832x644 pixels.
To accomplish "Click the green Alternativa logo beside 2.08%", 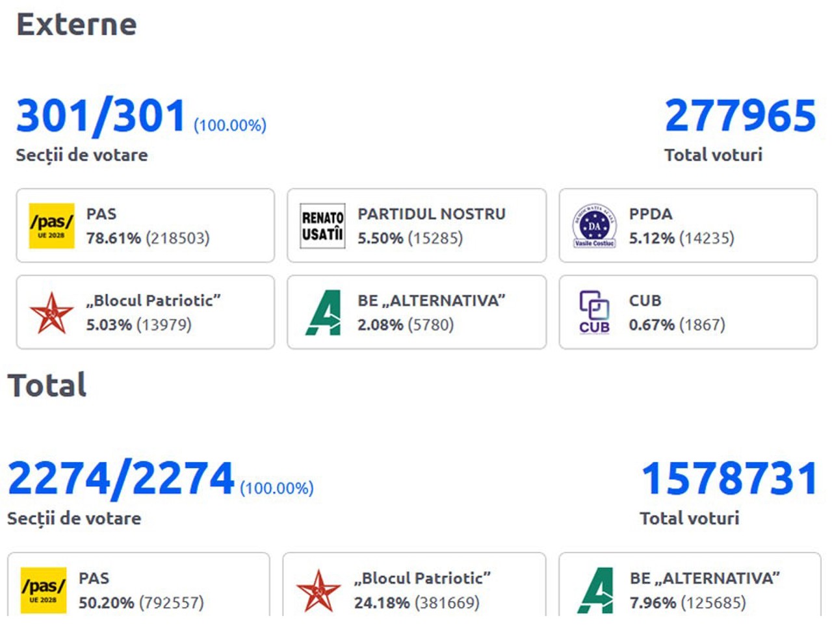I will [x=322, y=313].
